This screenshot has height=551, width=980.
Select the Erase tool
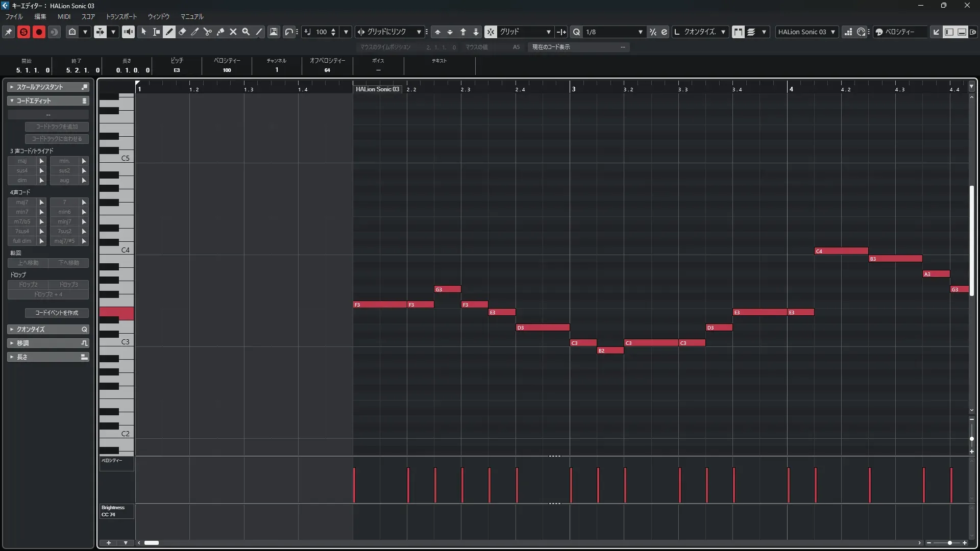[x=182, y=32]
